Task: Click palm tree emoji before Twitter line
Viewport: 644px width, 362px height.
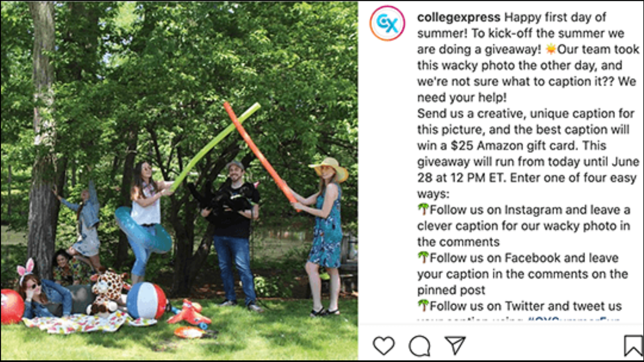Action: coord(423,306)
